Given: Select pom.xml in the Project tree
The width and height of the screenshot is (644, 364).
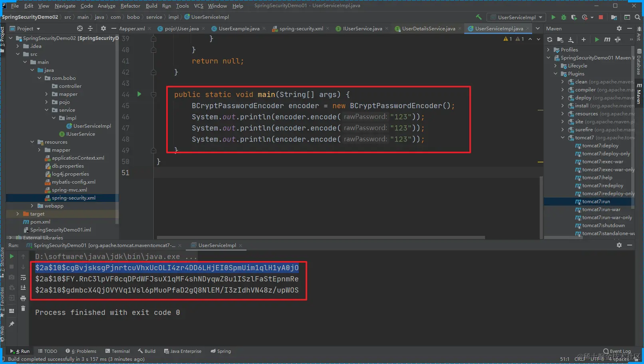Looking at the screenshot, I should 40,222.
